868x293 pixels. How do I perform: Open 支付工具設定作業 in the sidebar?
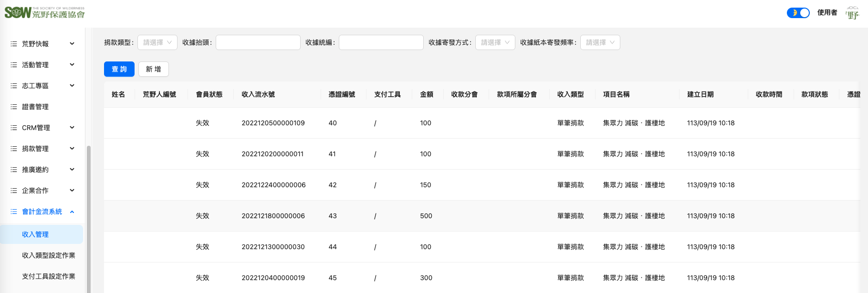coord(48,276)
